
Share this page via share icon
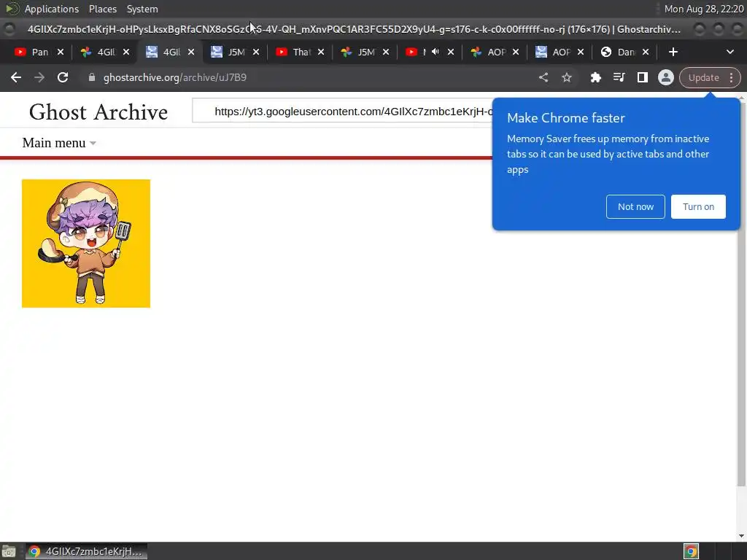[543, 77]
